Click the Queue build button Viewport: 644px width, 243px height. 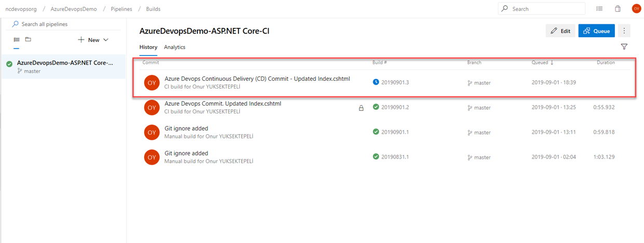(596, 31)
